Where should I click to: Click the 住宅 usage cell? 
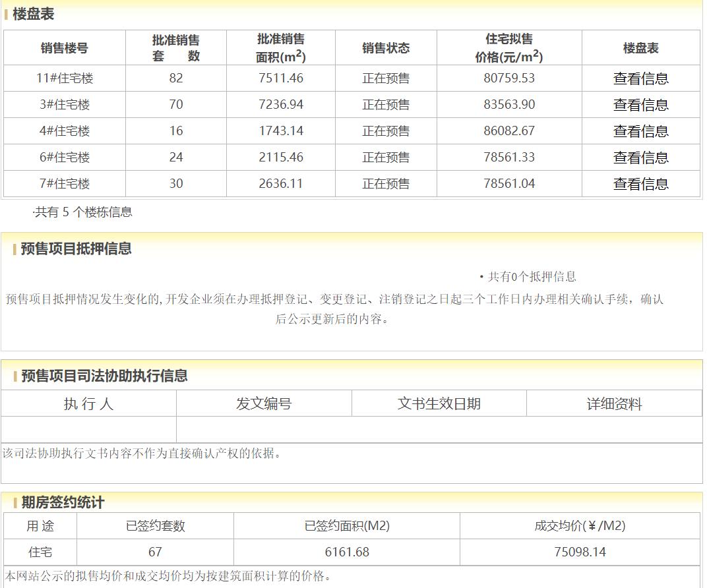(40, 552)
